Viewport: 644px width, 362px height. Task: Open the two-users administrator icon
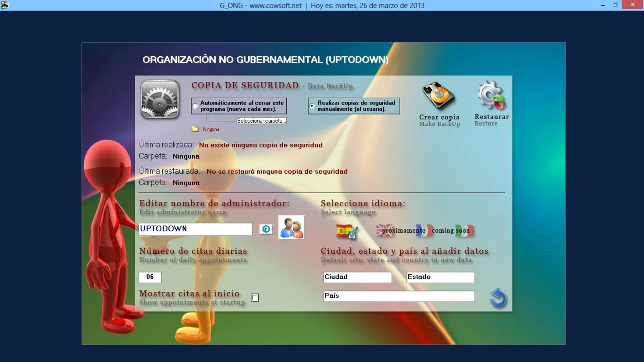[x=291, y=228]
